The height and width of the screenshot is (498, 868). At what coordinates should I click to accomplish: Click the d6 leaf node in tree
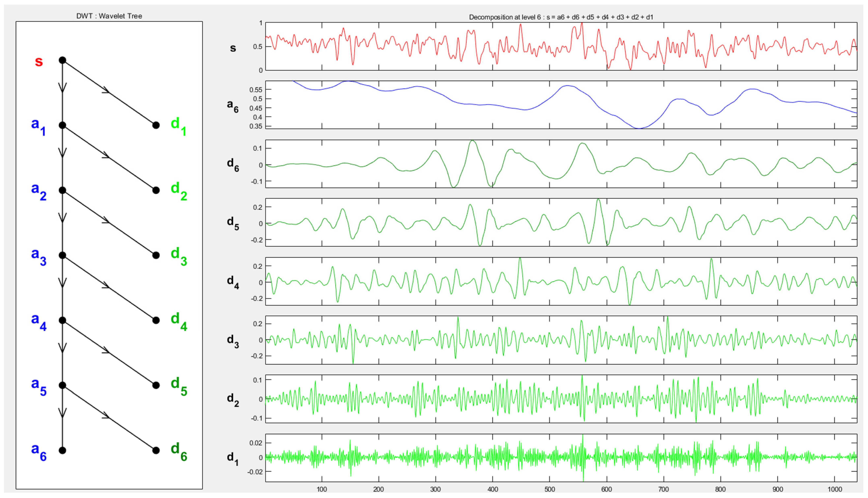tap(156, 450)
